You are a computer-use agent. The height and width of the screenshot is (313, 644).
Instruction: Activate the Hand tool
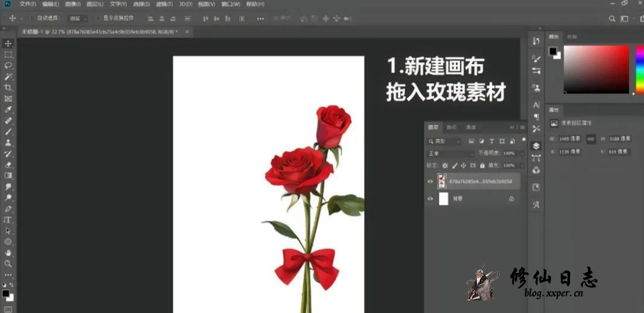pos(8,253)
